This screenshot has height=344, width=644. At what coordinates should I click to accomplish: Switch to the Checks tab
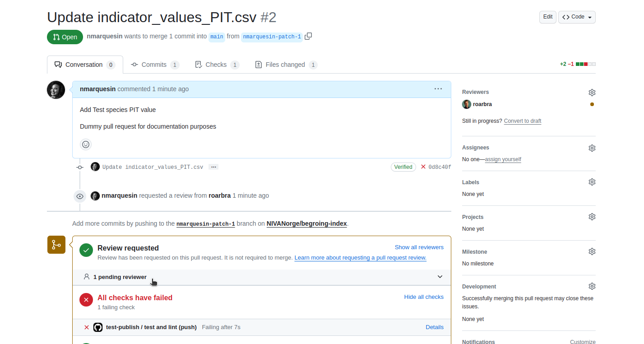tap(217, 65)
